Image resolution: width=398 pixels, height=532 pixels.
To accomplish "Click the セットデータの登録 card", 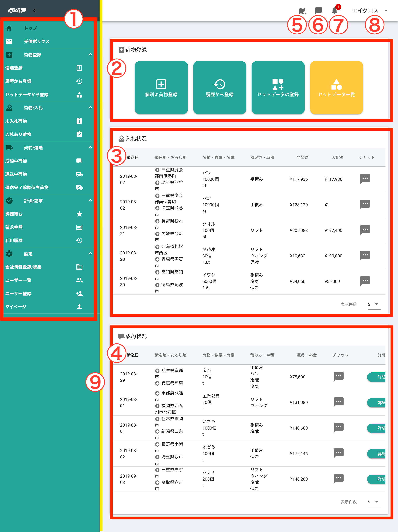I will 278,88.
